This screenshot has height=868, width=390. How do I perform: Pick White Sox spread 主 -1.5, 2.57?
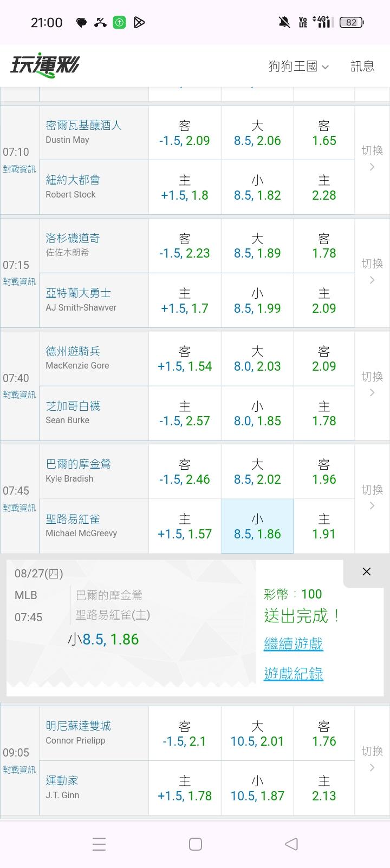coord(185,413)
